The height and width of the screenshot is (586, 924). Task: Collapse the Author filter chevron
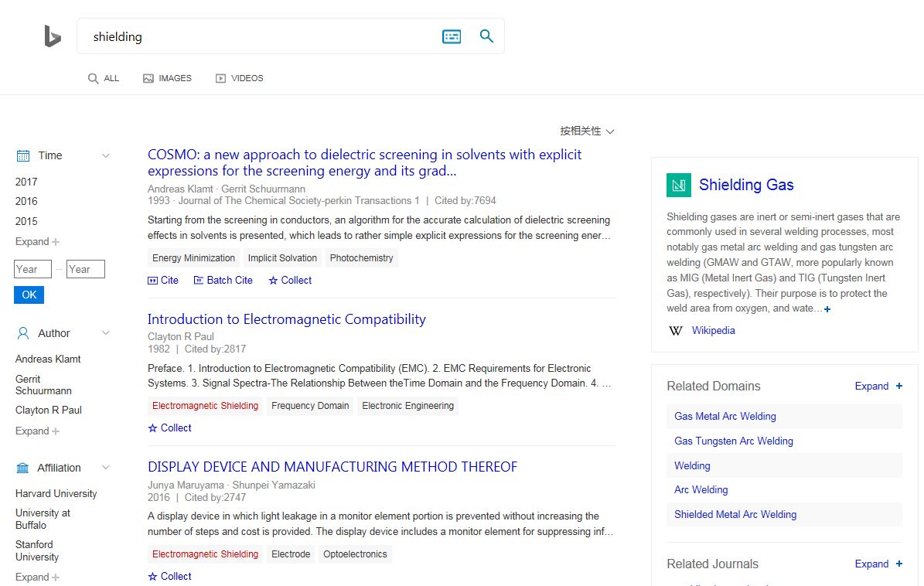coord(106,333)
